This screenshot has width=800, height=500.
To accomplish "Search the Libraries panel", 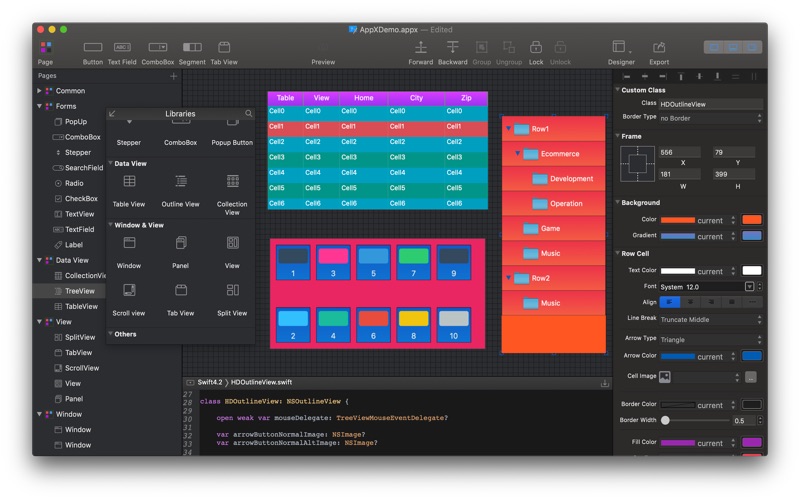I will pyautogui.click(x=248, y=113).
